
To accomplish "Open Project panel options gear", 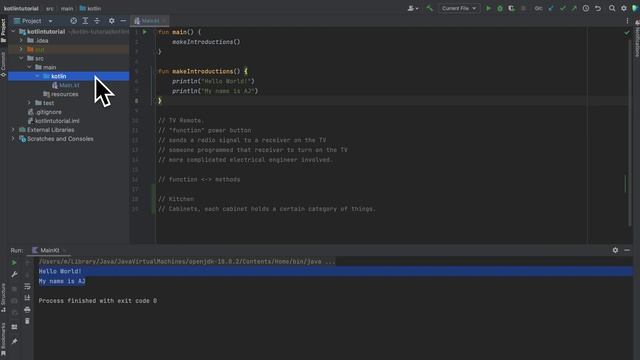I will click(x=111, y=21).
